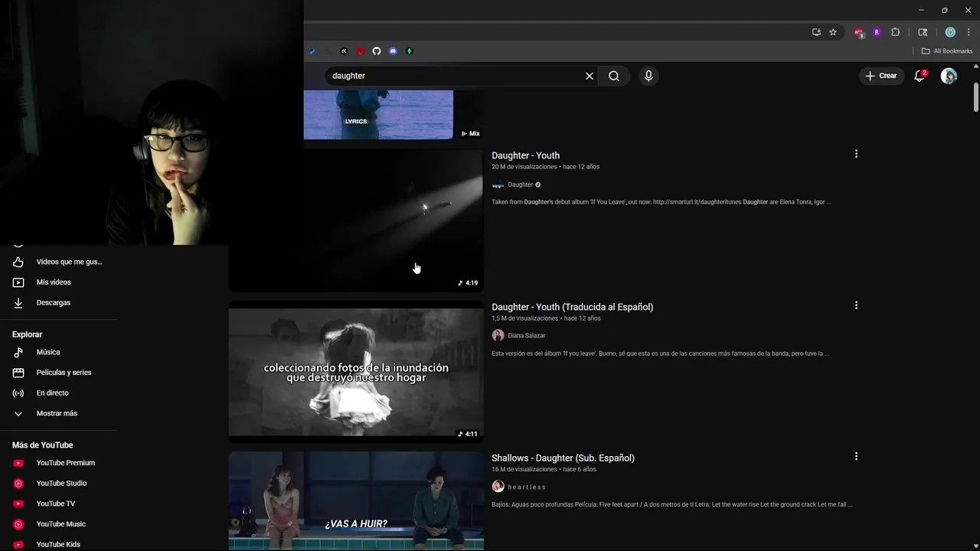Open YouTube Kids in sidebar
This screenshot has height=551, width=980.
click(x=58, y=544)
